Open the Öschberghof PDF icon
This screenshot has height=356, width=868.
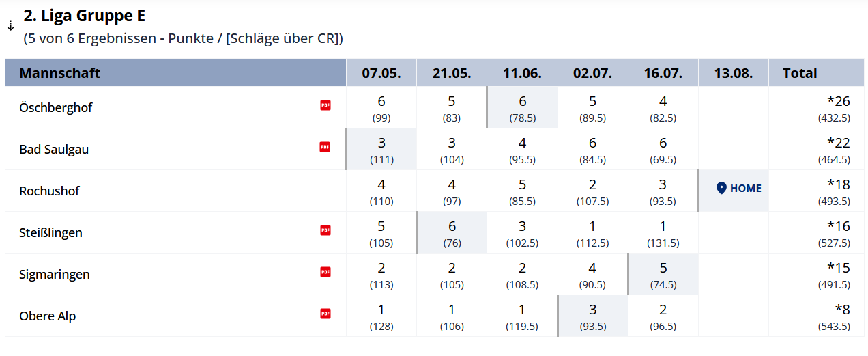tap(325, 105)
